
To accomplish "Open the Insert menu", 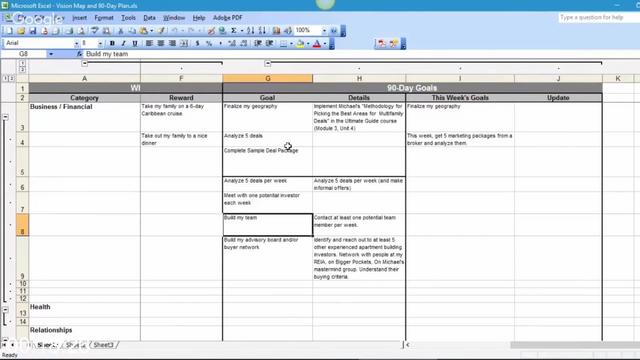I will coord(80,18).
